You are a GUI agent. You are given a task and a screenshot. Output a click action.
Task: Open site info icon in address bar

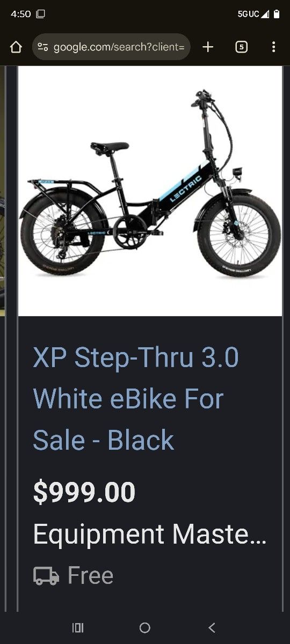[x=43, y=47]
